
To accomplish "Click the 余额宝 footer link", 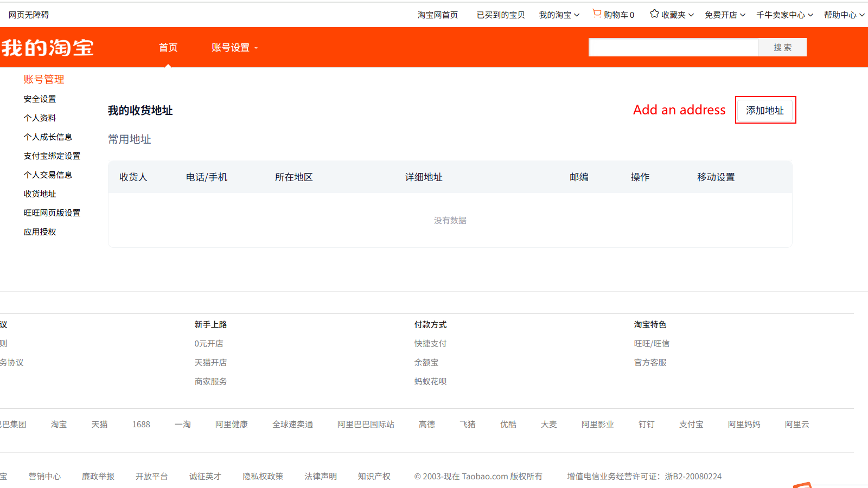I will pyautogui.click(x=426, y=363).
